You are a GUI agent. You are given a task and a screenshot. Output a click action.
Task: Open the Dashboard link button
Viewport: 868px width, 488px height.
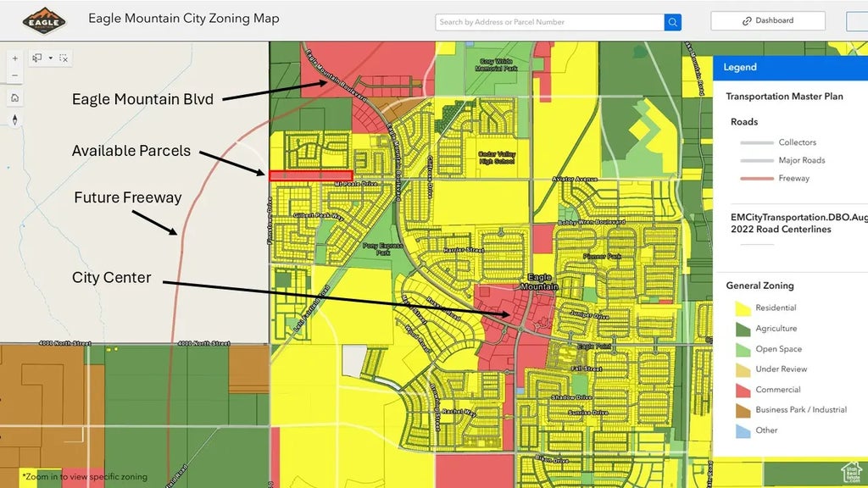[767, 21]
